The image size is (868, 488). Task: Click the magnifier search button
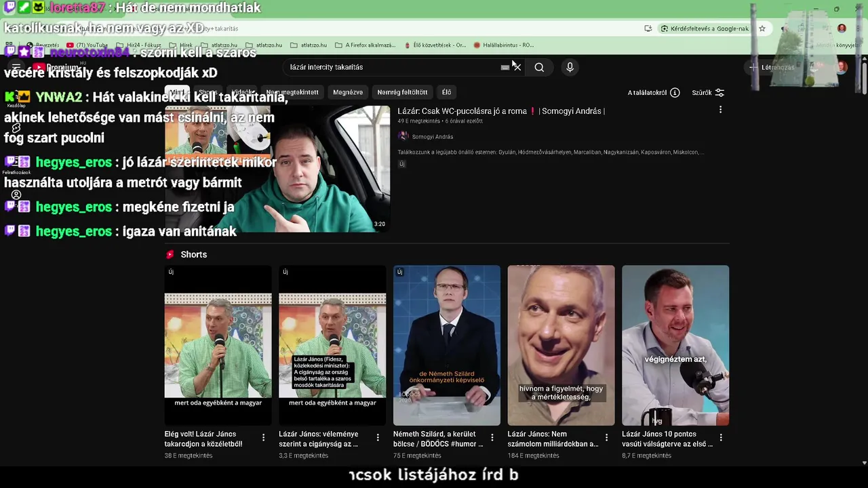pos(539,67)
